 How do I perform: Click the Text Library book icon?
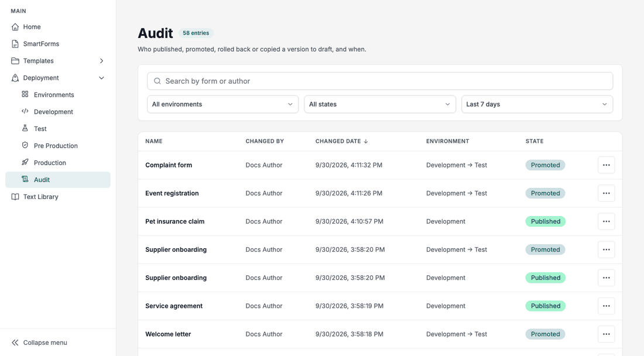click(15, 197)
